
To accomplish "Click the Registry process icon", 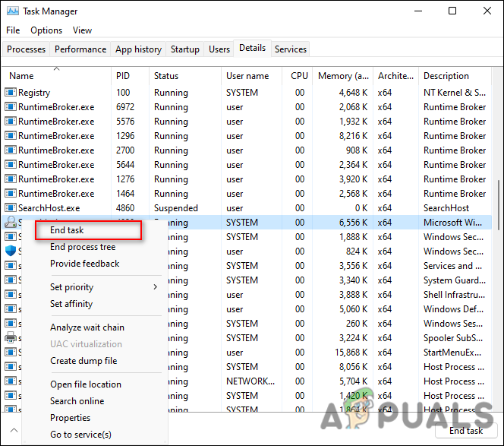I will pyautogui.click(x=11, y=93).
